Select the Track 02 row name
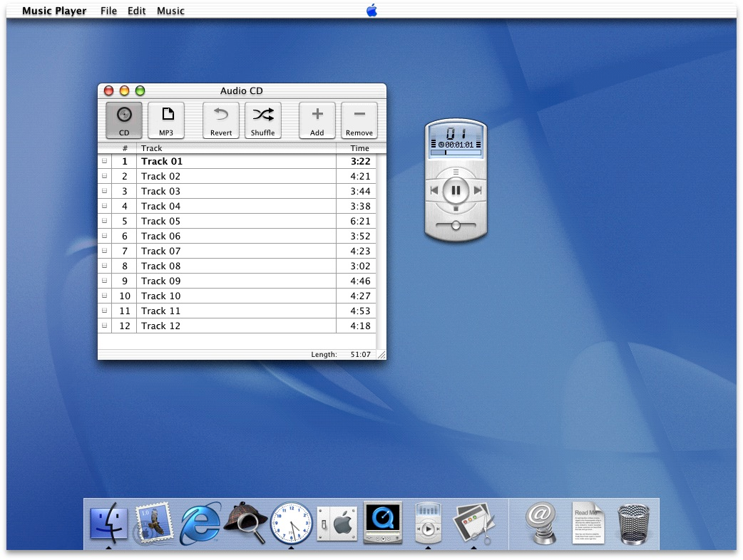 [x=160, y=176]
